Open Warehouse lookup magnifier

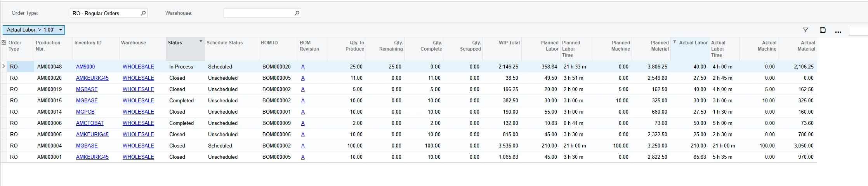[x=297, y=13]
